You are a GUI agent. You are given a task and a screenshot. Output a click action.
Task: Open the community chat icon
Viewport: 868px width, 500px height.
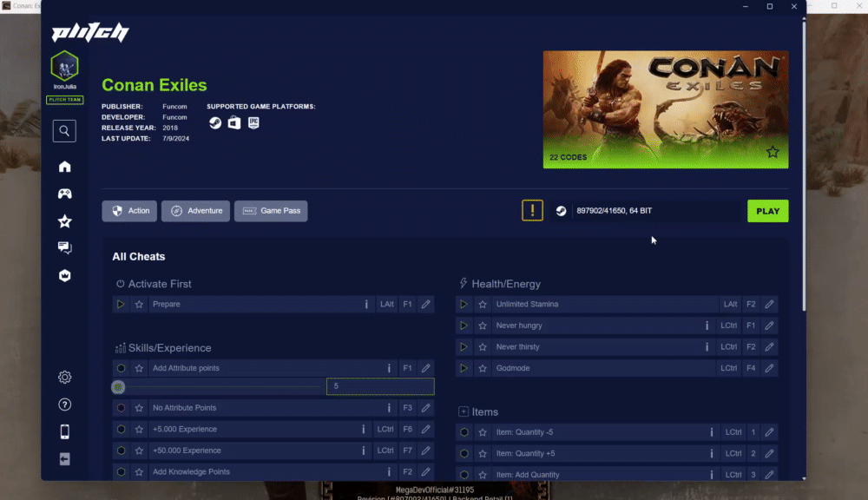(65, 247)
